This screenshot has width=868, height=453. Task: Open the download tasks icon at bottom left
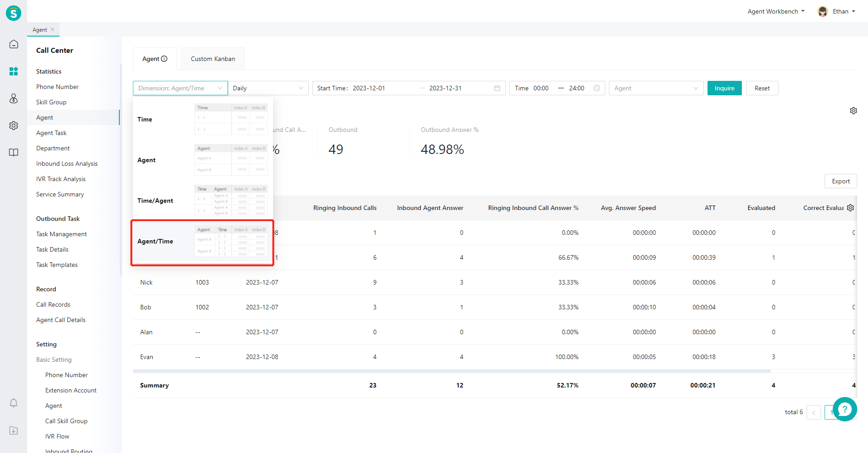(x=14, y=430)
